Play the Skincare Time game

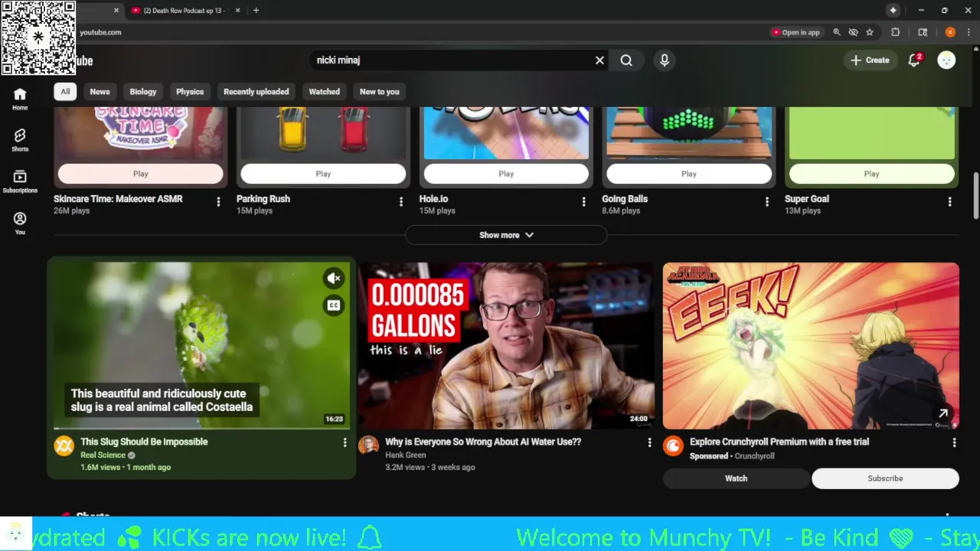tap(140, 174)
